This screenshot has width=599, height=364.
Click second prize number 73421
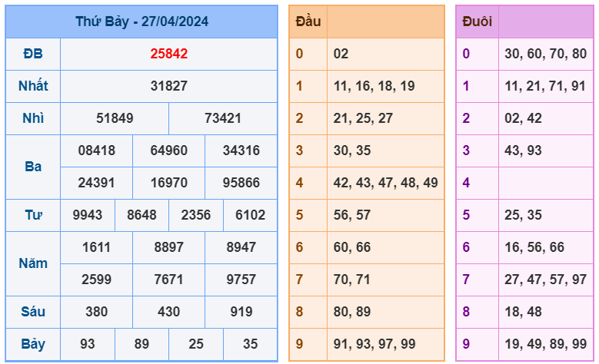coord(223,118)
